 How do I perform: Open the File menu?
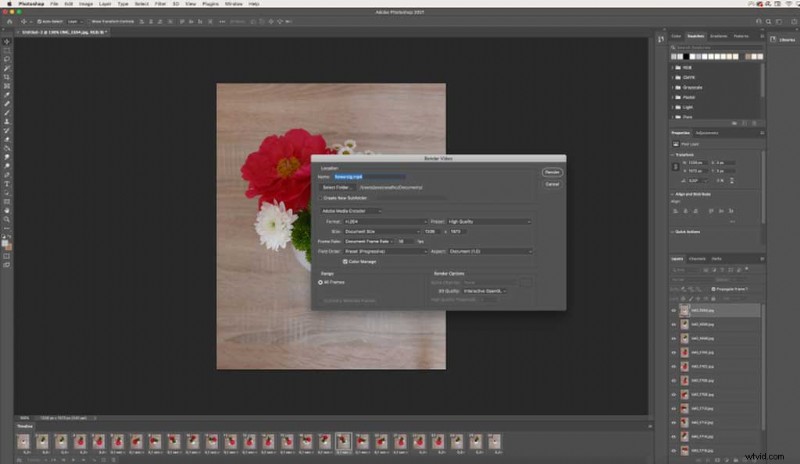click(54, 4)
